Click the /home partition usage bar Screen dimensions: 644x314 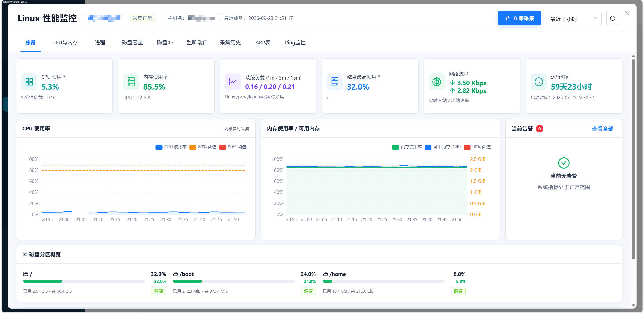coord(383,281)
